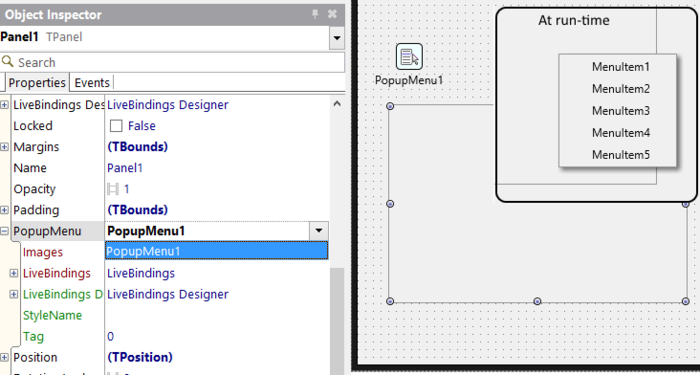This screenshot has height=375, width=700.
Task: Choose MenuItem2 in the popup menu
Action: (x=621, y=89)
